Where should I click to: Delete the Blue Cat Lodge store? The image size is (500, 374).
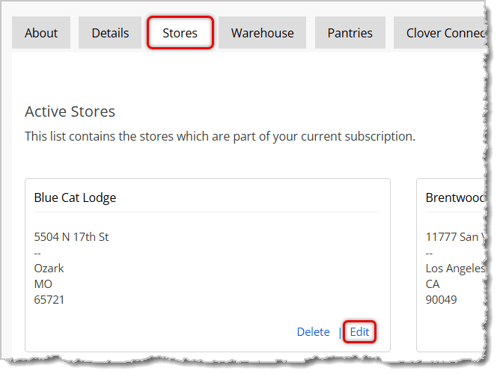[x=313, y=332]
